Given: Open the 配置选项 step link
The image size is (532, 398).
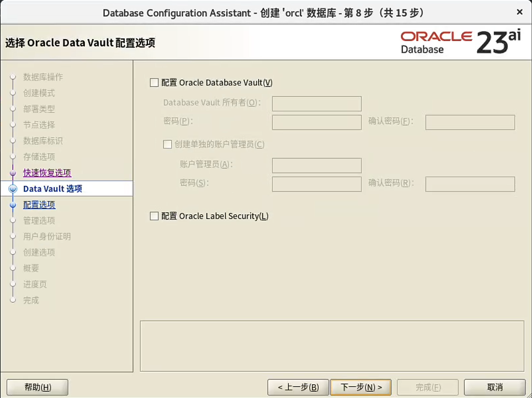Looking at the screenshot, I should click(x=39, y=205).
